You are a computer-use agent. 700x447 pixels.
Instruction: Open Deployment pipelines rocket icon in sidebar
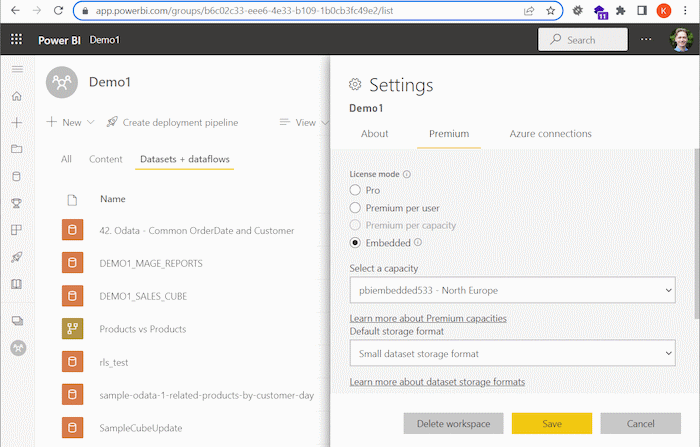pos(17,257)
